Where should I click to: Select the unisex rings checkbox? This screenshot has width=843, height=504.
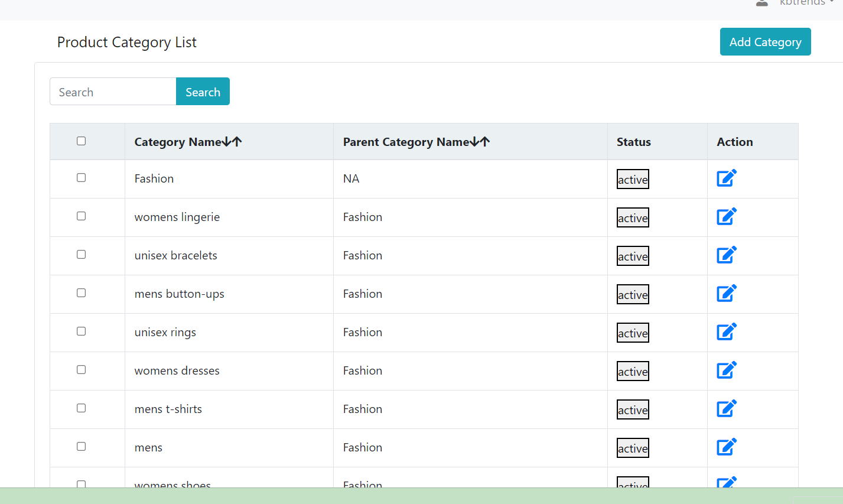tap(82, 331)
